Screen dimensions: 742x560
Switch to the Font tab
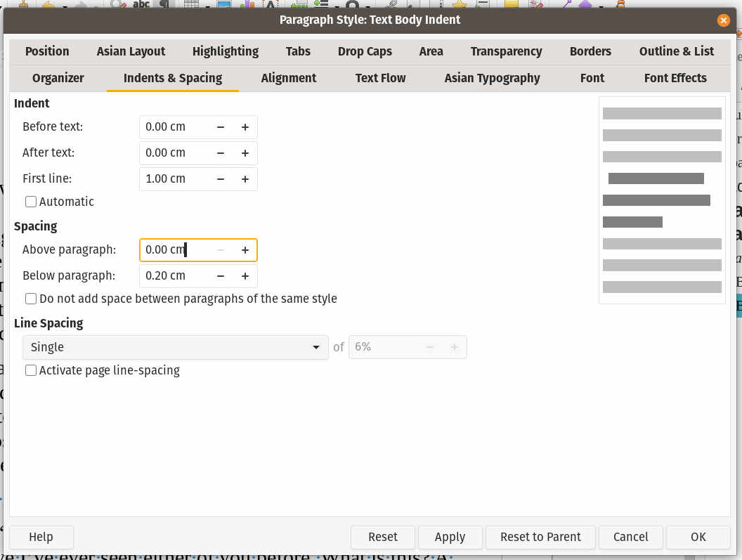pos(592,78)
